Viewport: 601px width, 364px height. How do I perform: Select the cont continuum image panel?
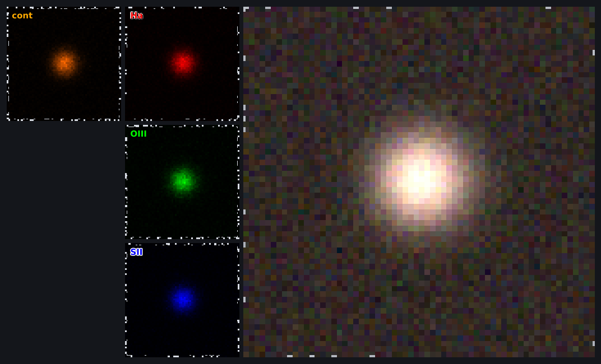click(x=63, y=63)
